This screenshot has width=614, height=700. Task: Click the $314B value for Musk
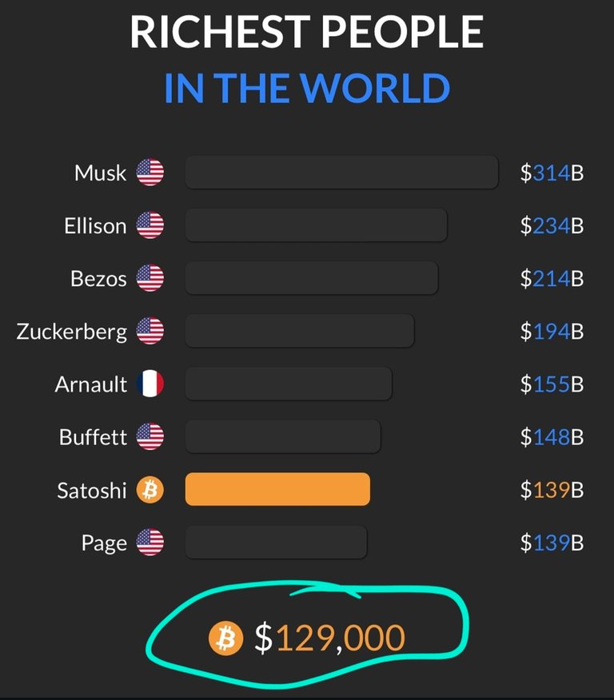pyautogui.click(x=552, y=173)
